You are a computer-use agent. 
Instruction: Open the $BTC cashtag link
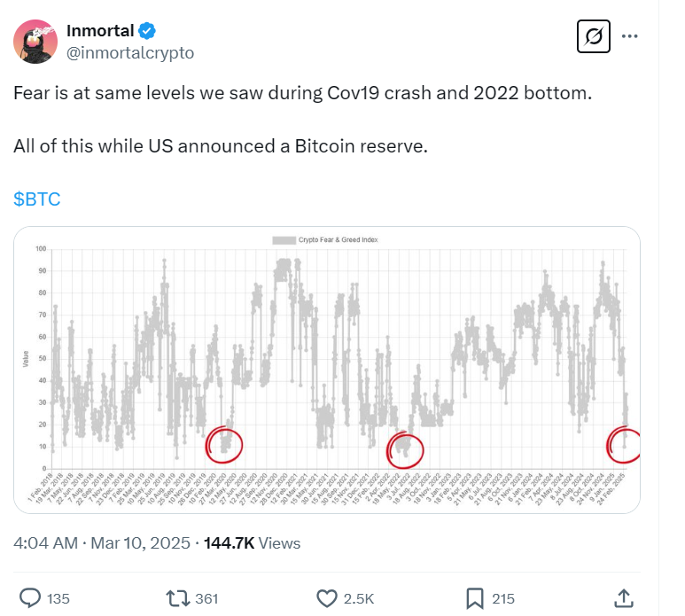[37, 199]
